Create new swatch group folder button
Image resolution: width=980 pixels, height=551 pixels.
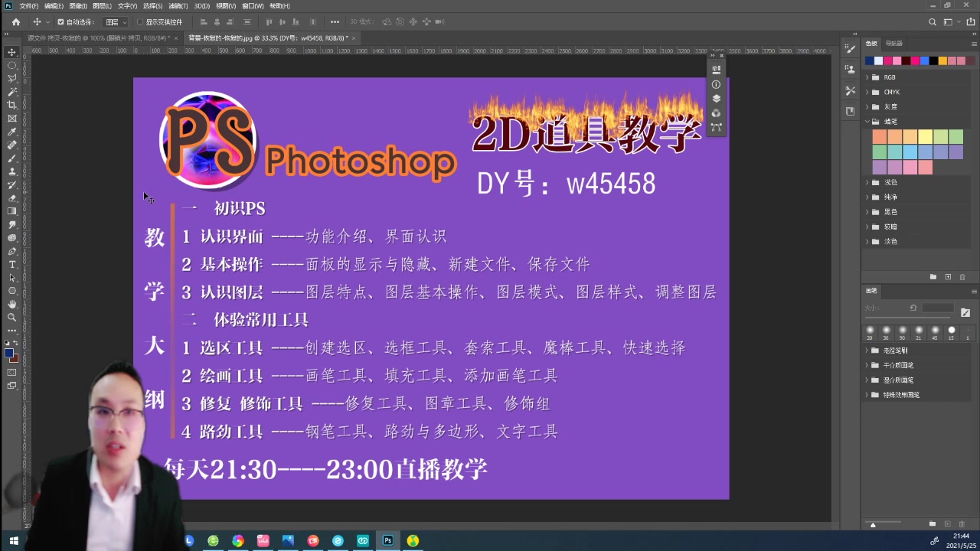pyautogui.click(x=933, y=276)
